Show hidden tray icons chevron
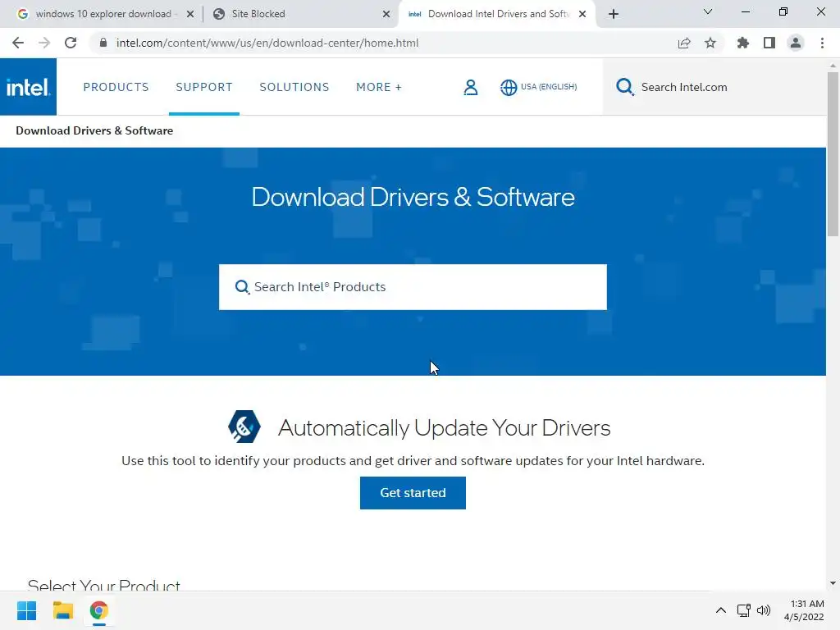Viewport: 840px width, 630px height. point(721,610)
